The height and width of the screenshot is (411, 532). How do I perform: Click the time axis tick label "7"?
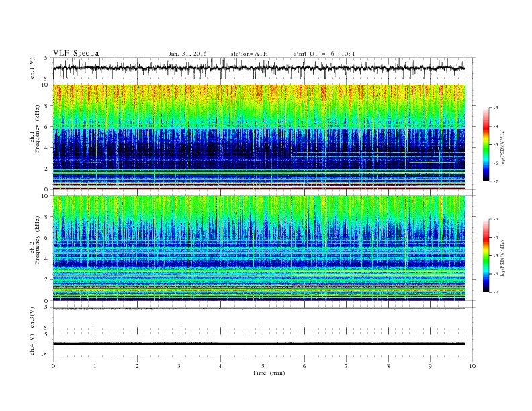(347, 366)
